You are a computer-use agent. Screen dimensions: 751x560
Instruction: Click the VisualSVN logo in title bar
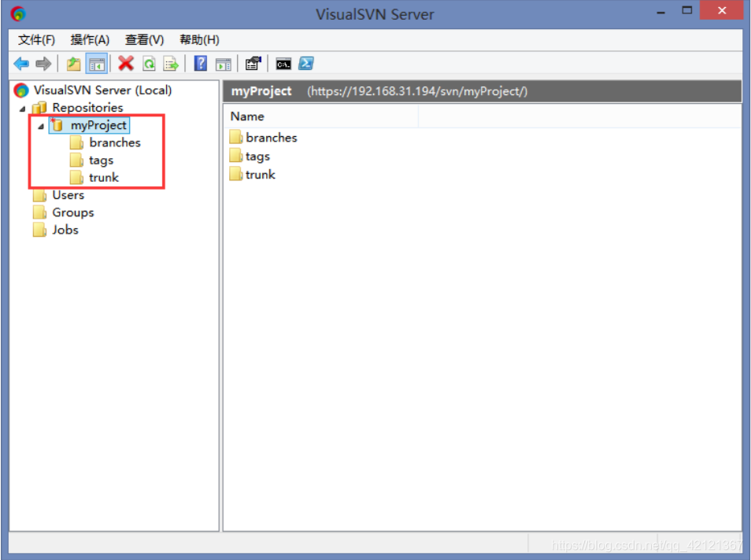click(18, 13)
